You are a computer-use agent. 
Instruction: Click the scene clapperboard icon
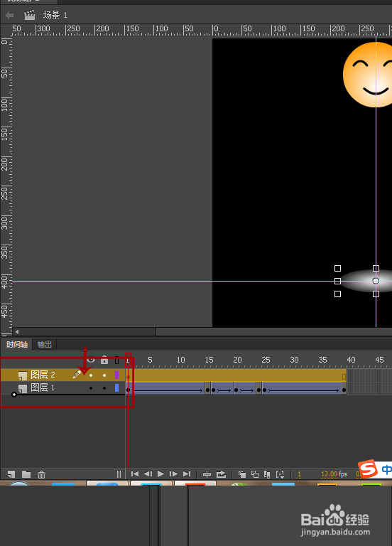(30, 15)
